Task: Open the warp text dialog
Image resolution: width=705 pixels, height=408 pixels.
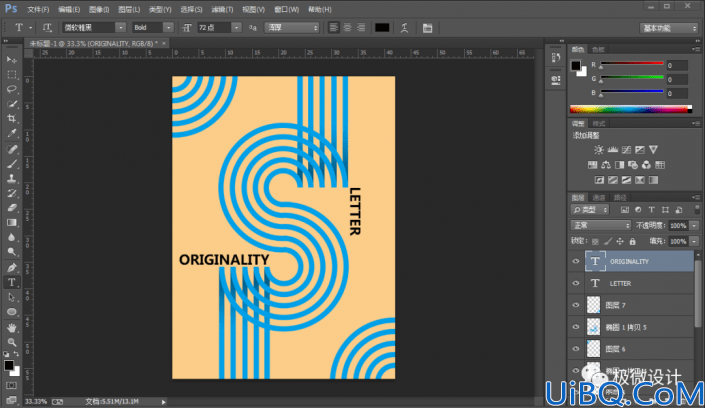Action: (x=404, y=28)
